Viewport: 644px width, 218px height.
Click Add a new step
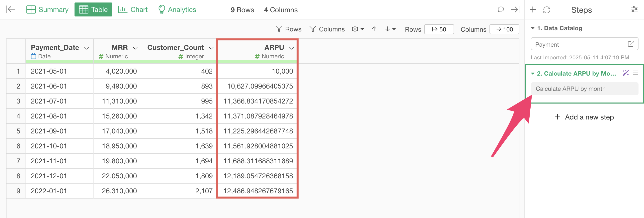[584, 117]
